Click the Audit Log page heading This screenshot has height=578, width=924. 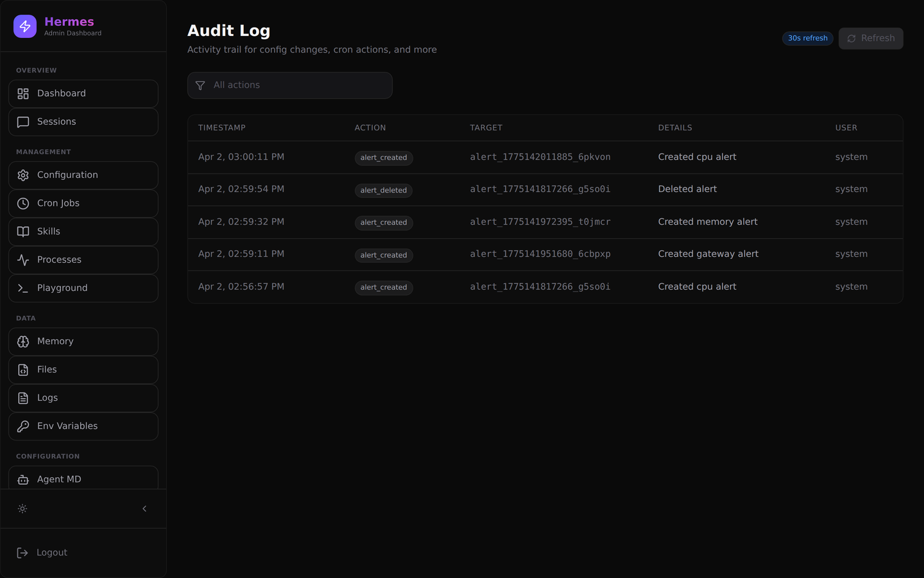click(x=229, y=31)
